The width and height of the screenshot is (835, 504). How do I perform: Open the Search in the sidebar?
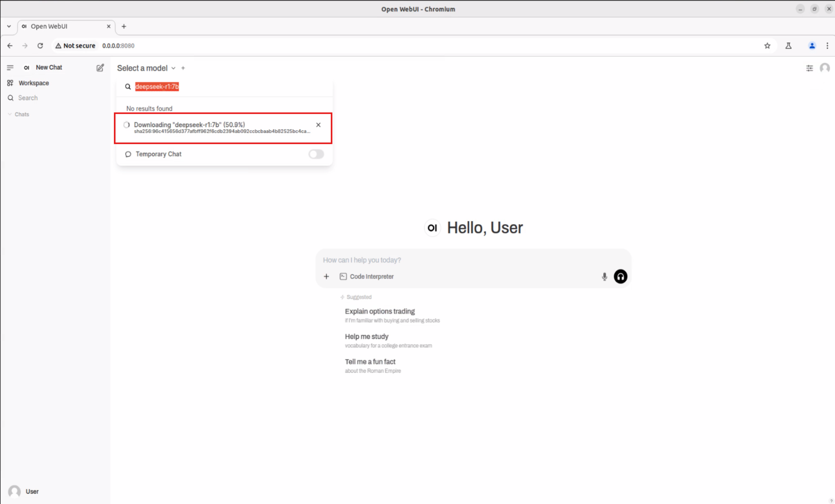(27, 98)
